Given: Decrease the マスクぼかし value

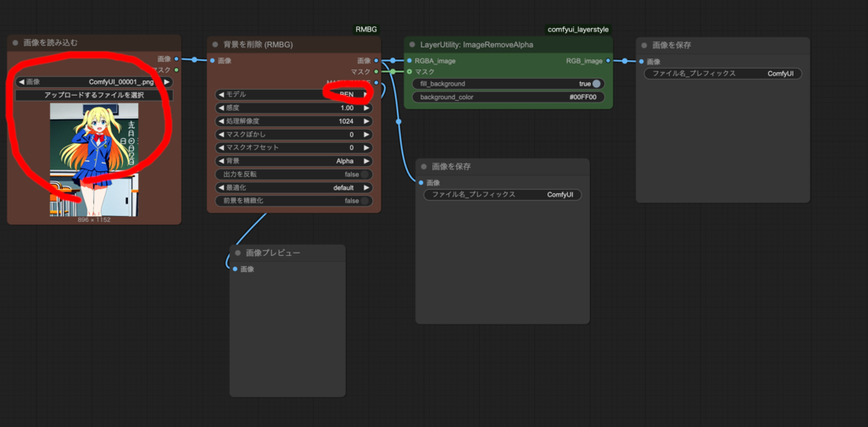Looking at the screenshot, I should [221, 135].
